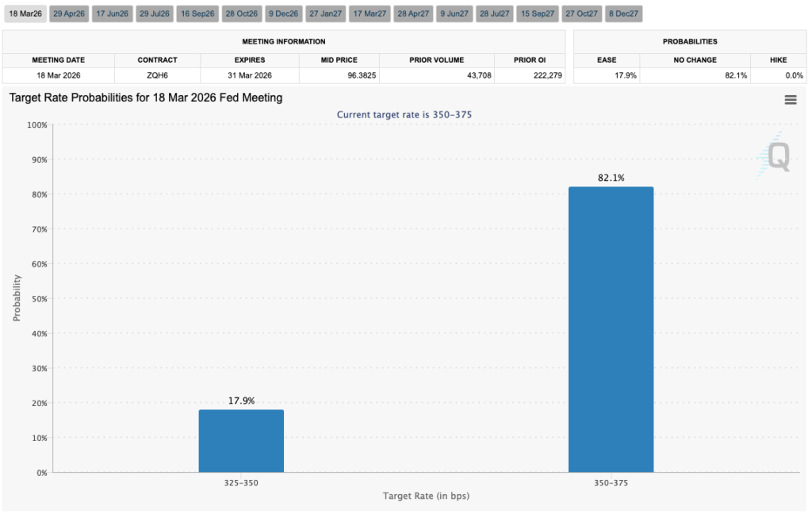Screen dimensions: 812x514
Task: Click the 17.9% probability bar
Action: (241, 440)
